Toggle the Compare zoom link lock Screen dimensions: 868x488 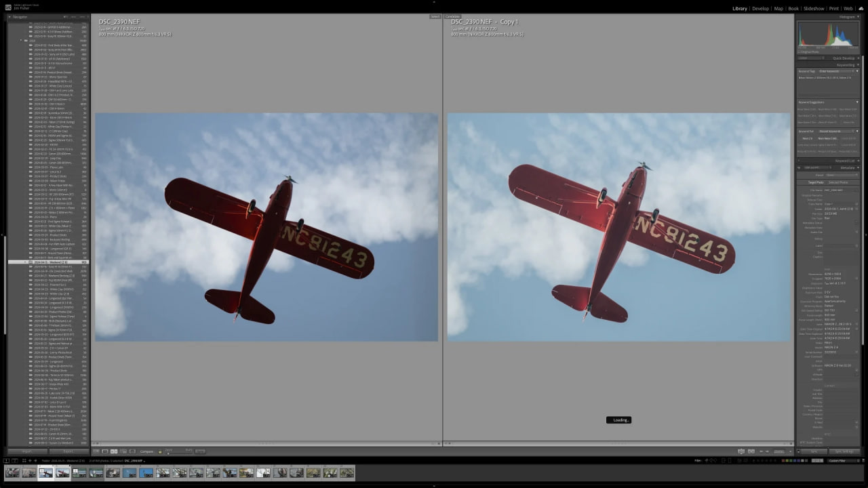pyautogui.click(x=160, y=451)
